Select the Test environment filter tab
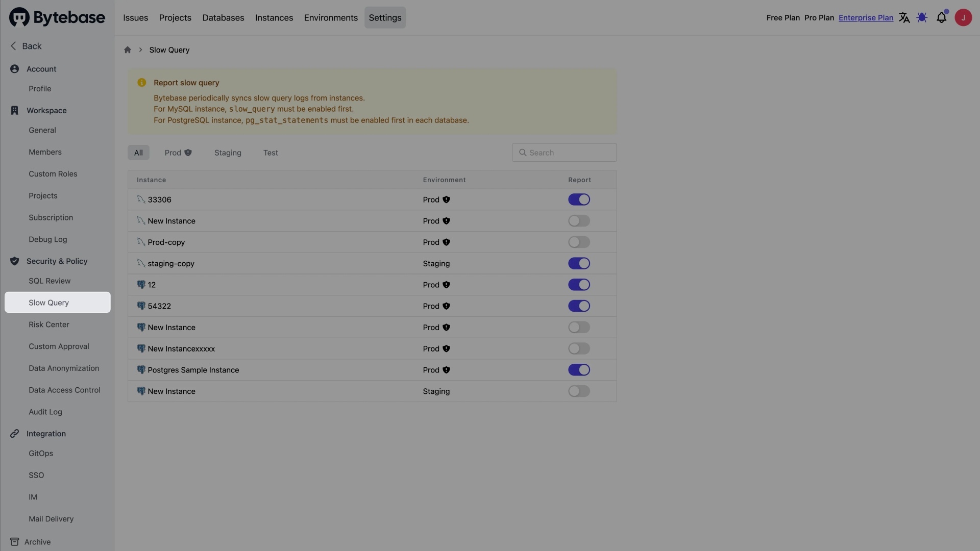Viewport: 980px width, 551px height. pyautogui.click(x=271, y=152)
